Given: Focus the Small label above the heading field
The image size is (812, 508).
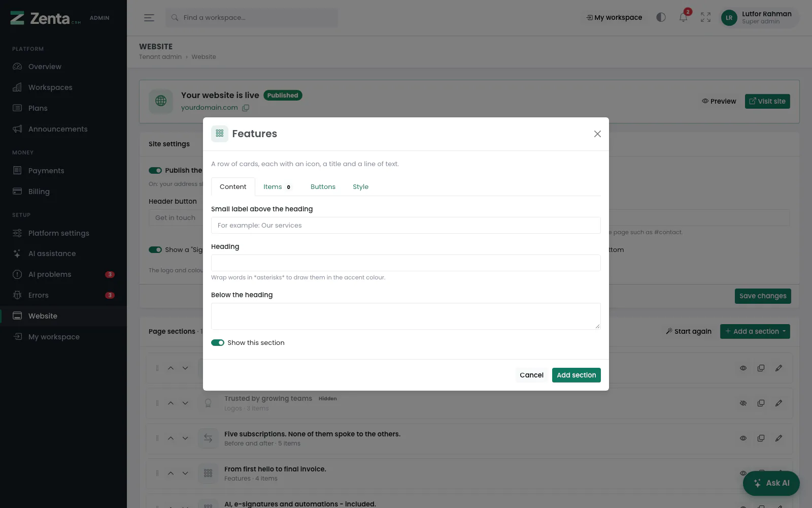Looking at the screenshot, I should [x=406, y=226].
